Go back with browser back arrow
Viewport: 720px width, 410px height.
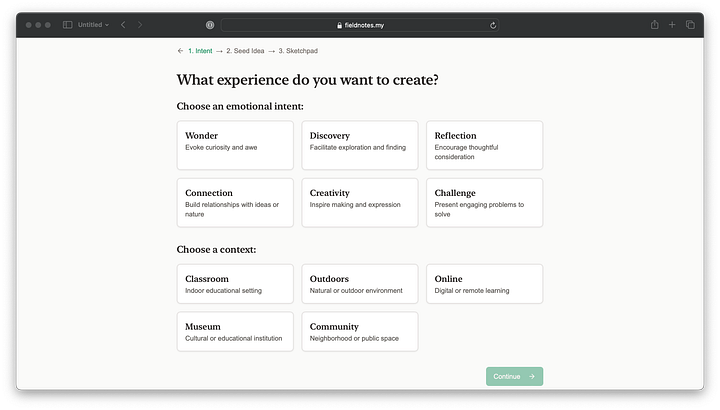(123, 25)
